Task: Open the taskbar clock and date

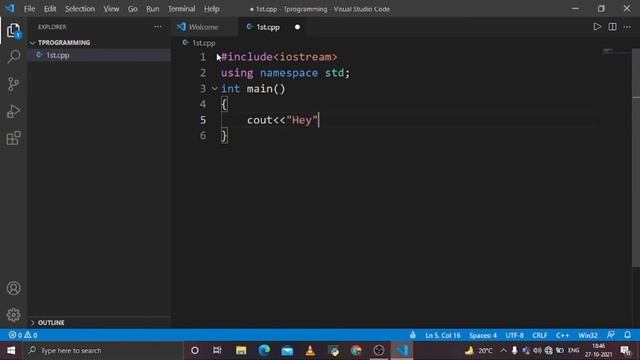Action: tap(598, 350)
